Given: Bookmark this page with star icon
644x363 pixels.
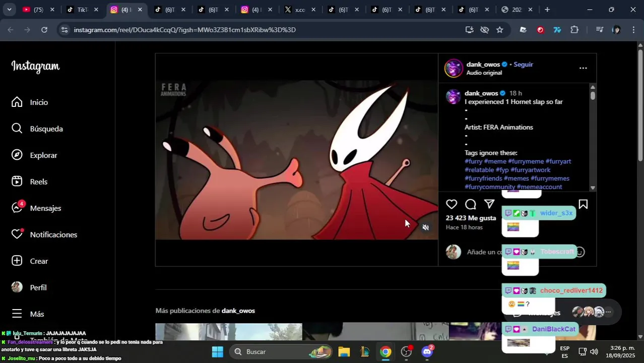Looking at the screenshot, I should (x=499, y=30).
